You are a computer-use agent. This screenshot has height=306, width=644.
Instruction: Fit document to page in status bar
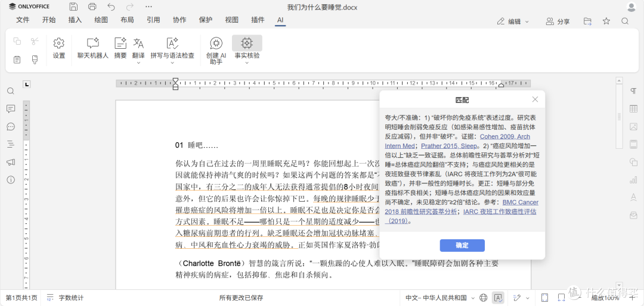(x=544, y=298)
